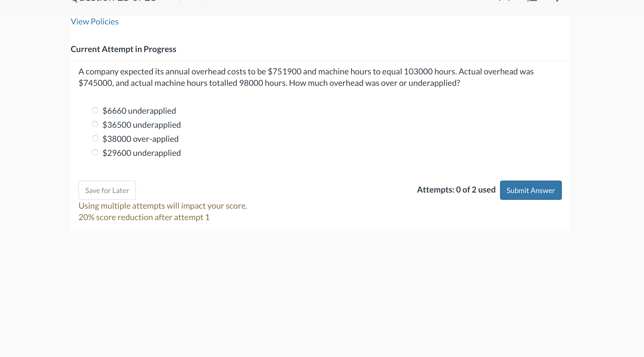Click the Attempts: 0 of 2 used label
Image resolution: width=644 pixels, height=357 pixels.
[x=456, y=189]
